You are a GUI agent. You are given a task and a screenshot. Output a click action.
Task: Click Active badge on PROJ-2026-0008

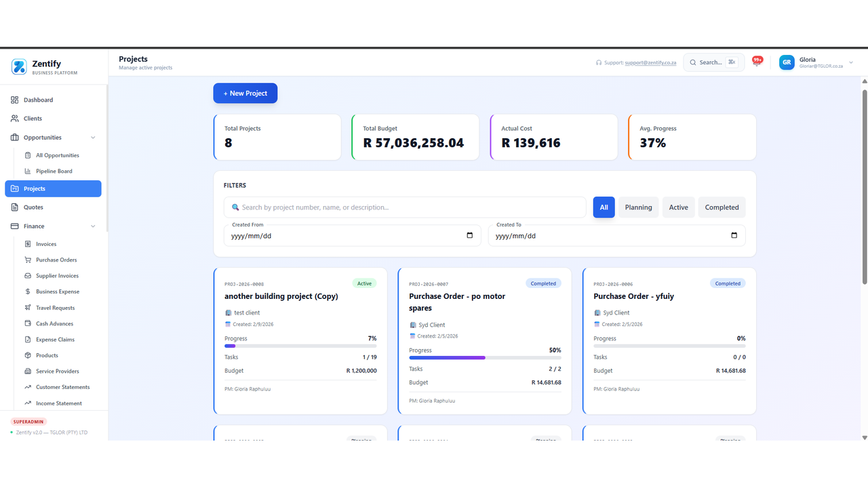(364, 283)
